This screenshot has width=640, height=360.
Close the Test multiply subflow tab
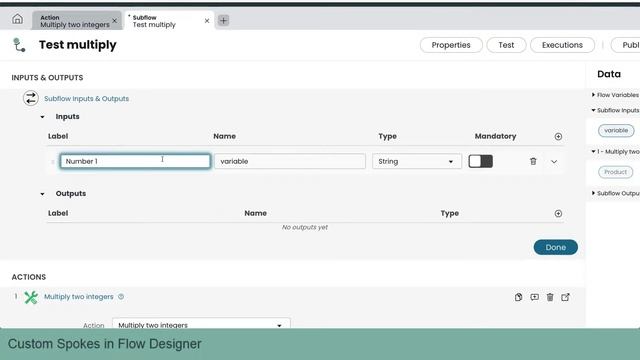[x=207, y=20]
